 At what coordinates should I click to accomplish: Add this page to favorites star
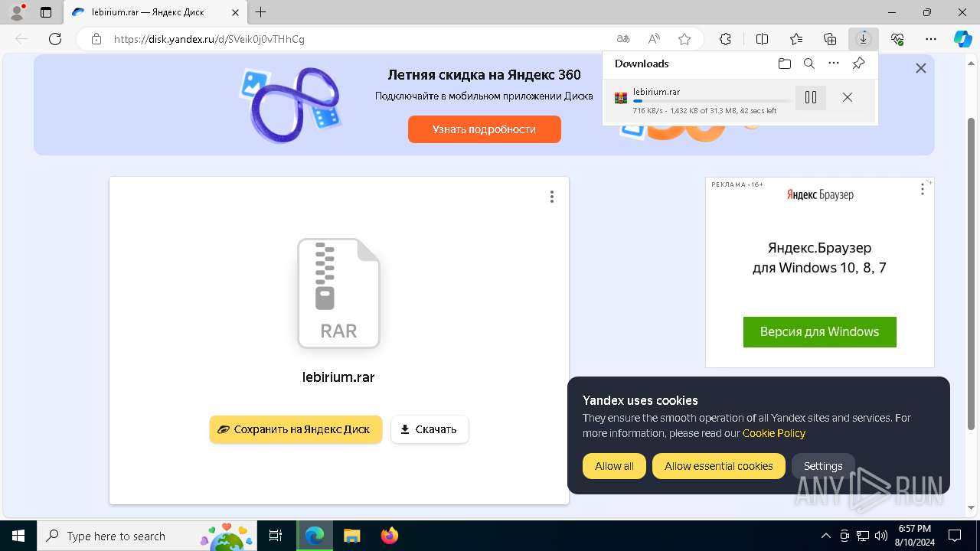[x=684, y=39]
